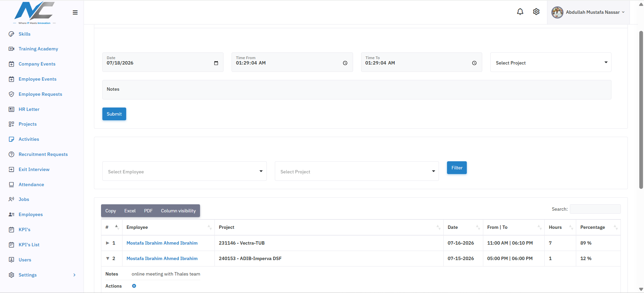The image size is (644, 293).
Task: Click the Projects grid icon
Action: coord(11,124)
